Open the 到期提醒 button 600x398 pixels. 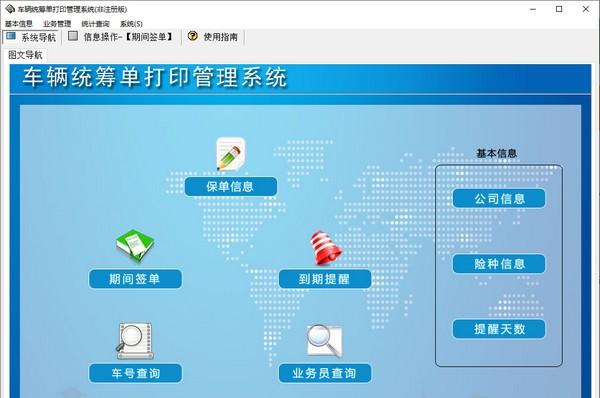(325, 279)
